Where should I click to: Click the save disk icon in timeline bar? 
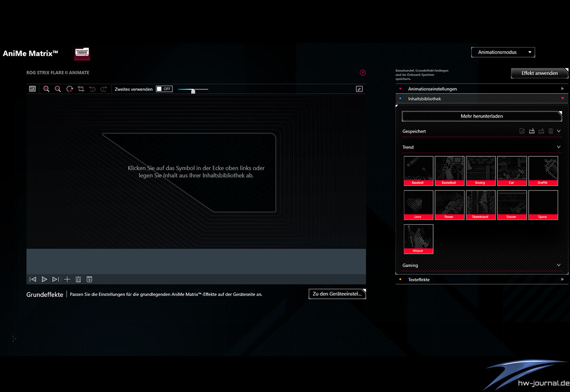click(x=89, y=279)
